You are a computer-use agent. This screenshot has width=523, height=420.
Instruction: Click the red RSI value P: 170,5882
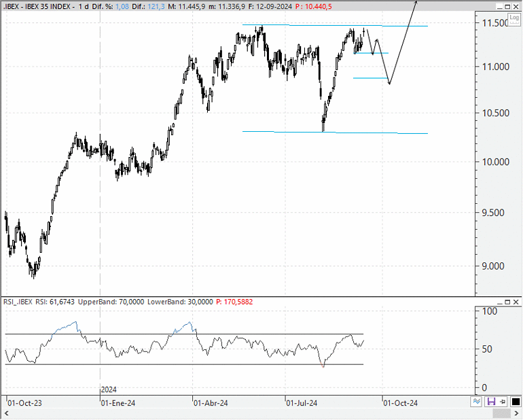[234, 302]
